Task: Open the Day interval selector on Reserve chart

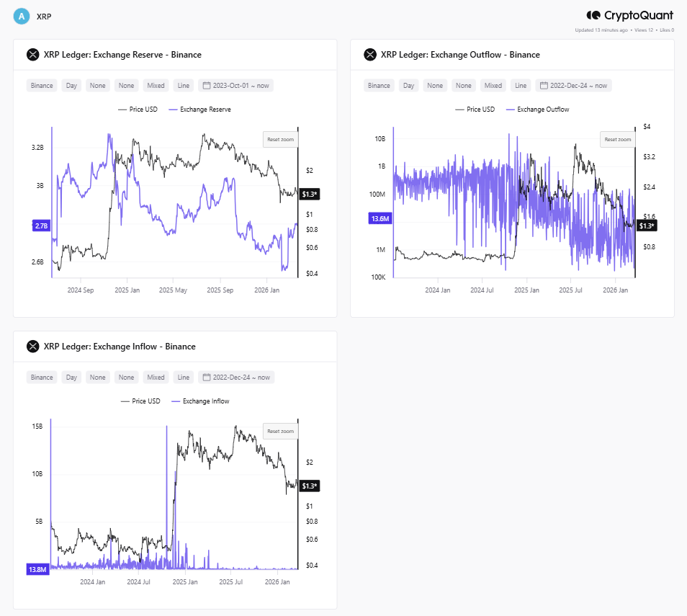Action: 71,85
